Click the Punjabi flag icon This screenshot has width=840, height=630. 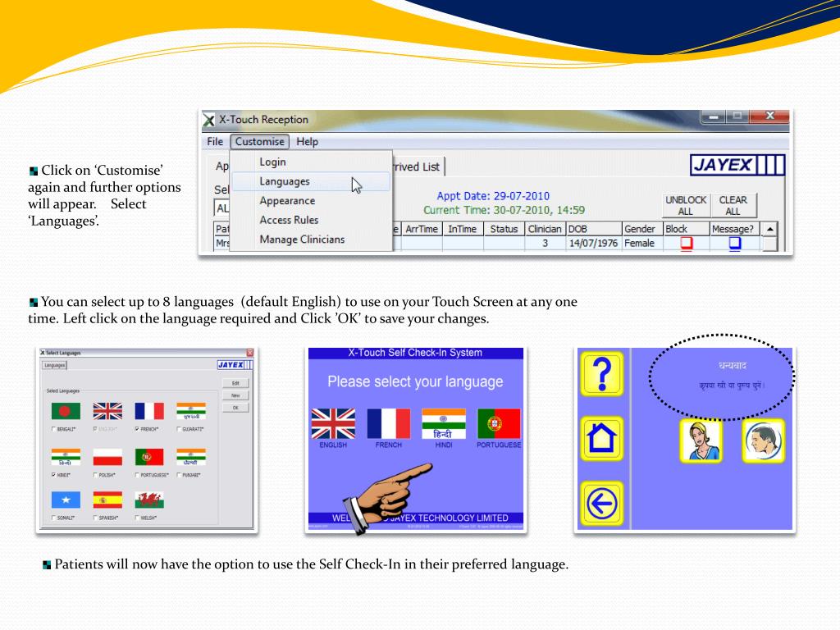tap(191, 457)
